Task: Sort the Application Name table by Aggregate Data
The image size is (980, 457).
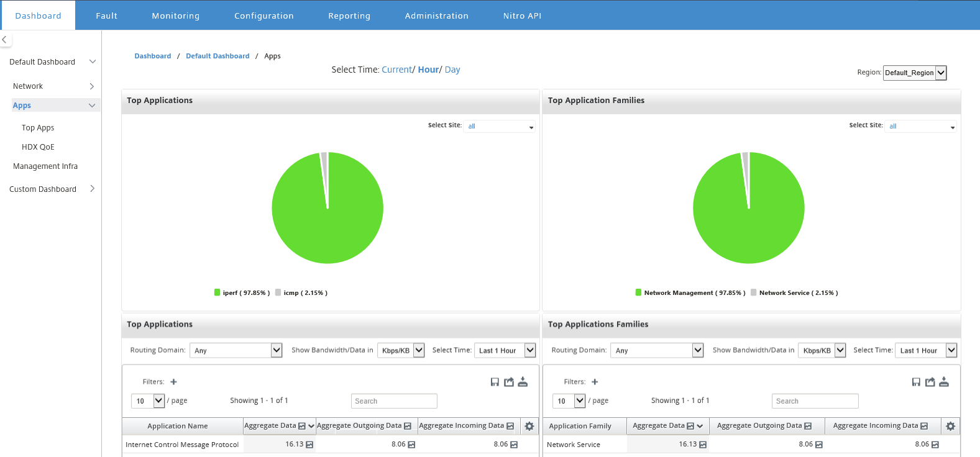Action: [311, 426]
